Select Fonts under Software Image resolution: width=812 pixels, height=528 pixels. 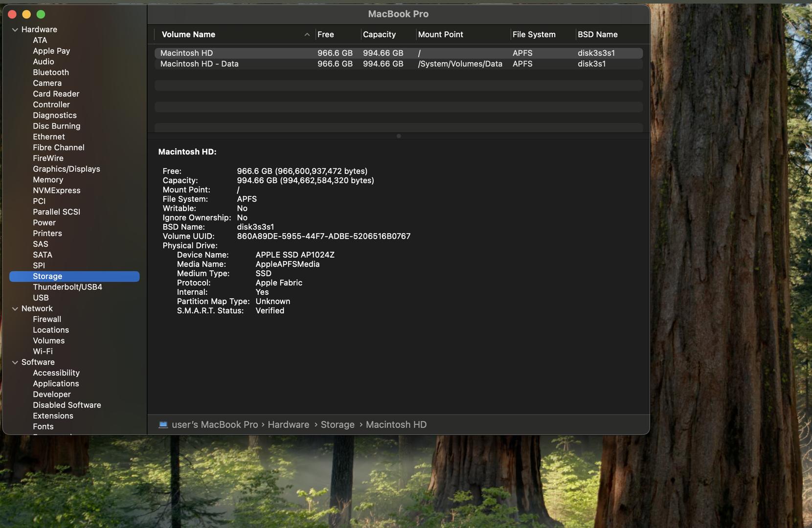pos(43,427)
